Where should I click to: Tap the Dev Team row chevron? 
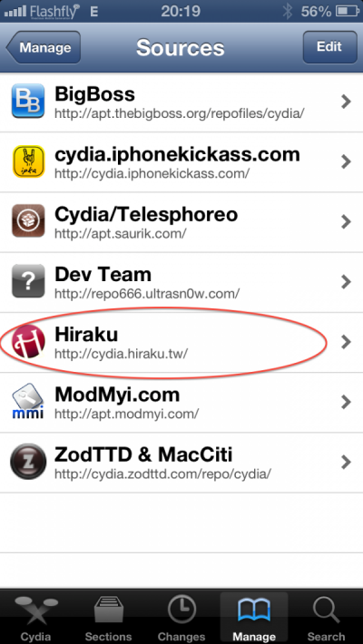click(346, 282)
